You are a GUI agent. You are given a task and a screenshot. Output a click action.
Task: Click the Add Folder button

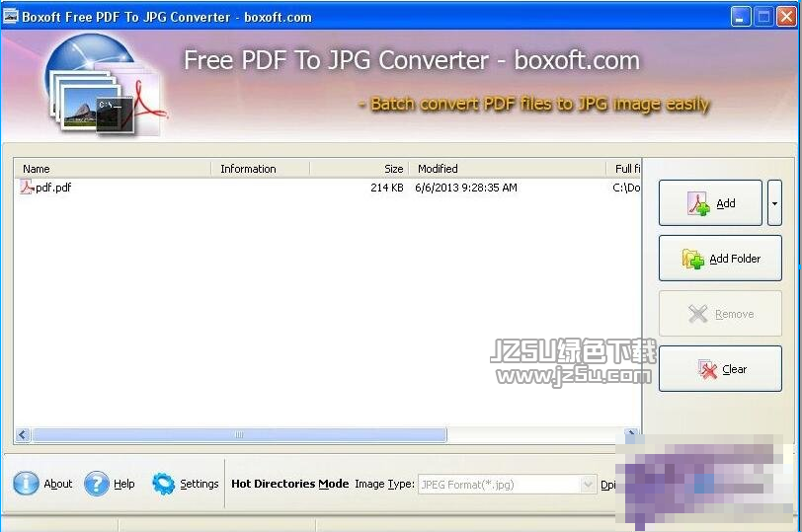click(x=720, y=258)
